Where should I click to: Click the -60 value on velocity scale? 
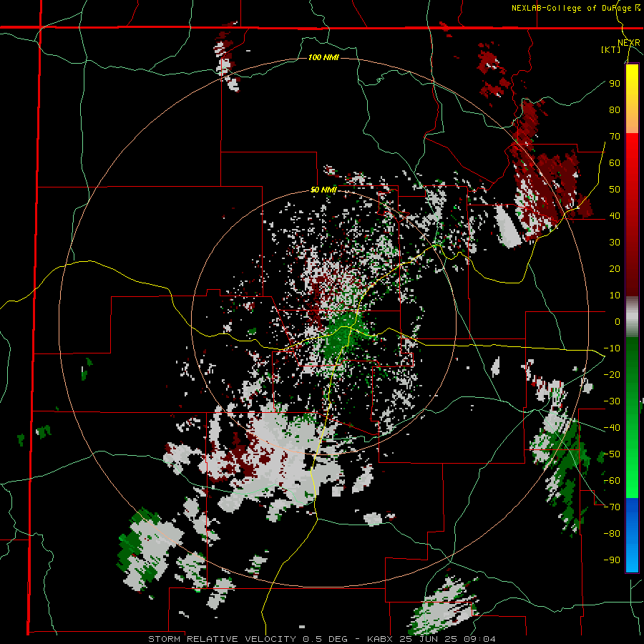coord(612,481)
